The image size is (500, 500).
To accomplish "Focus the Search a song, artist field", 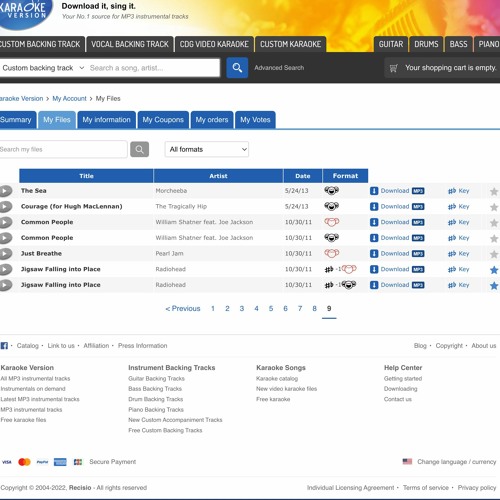I will coord(153,68).
